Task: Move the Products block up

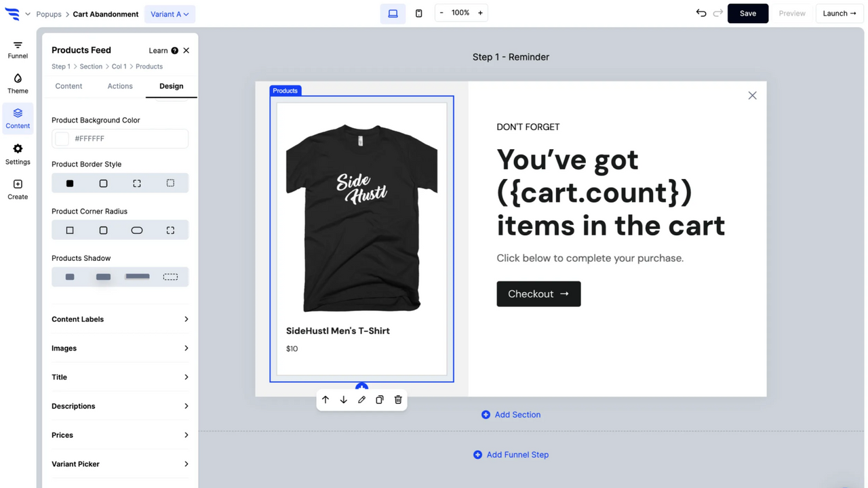Action: point(325,399)
